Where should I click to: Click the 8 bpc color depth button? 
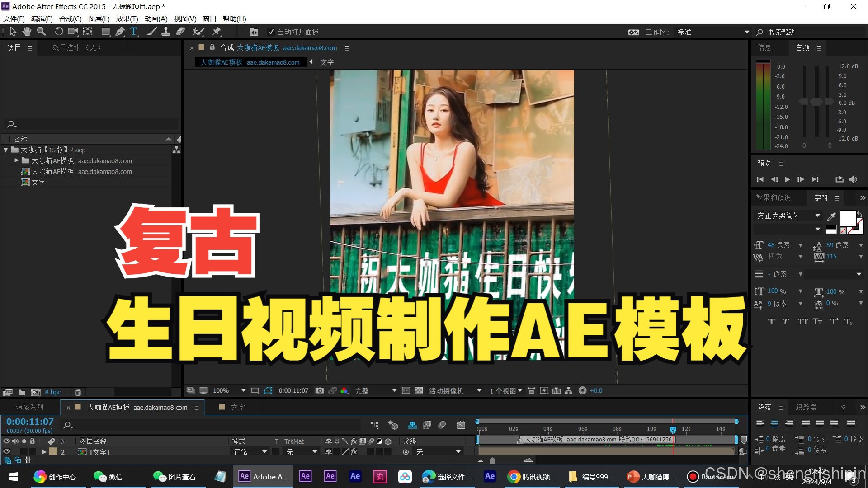coord(53,392)
